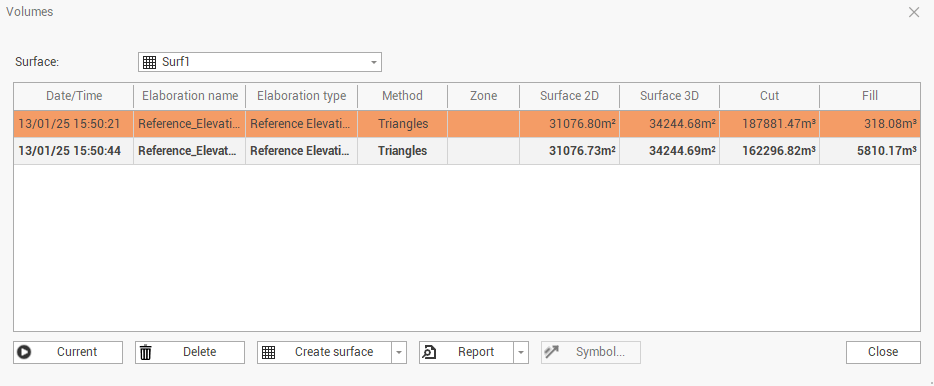Sort by the Date/Time column header
The height and width of the screenshot is (386, 934).
point(74,96)
